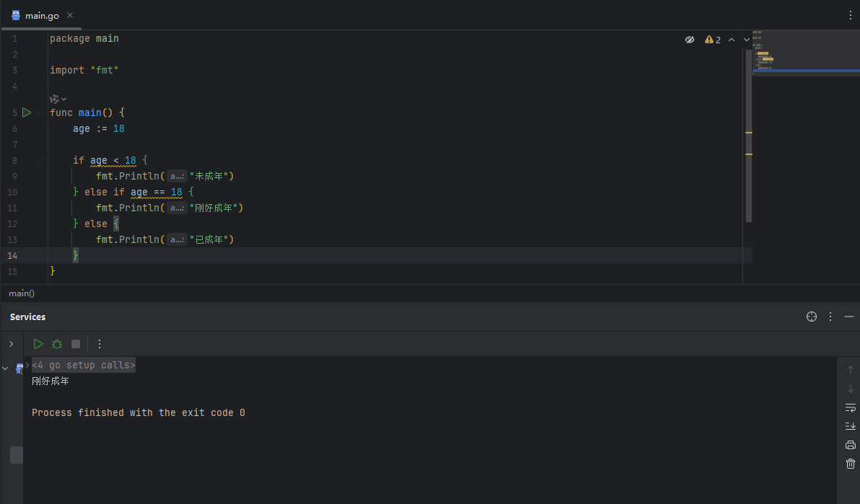The width and height of the screenshot is (860, 504).
Task: Print the console output
Action: [x=850, y=445]
